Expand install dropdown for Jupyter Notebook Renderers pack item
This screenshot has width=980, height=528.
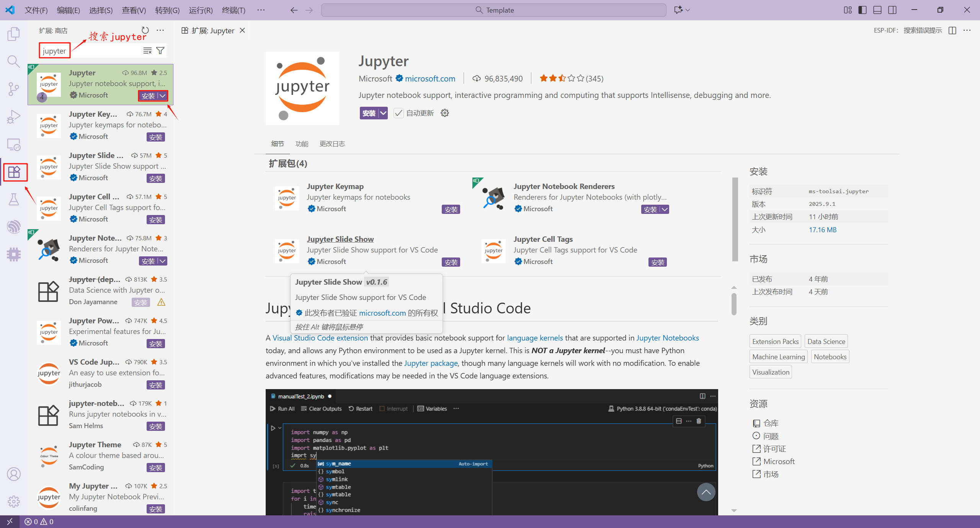[x=665, y=209]
